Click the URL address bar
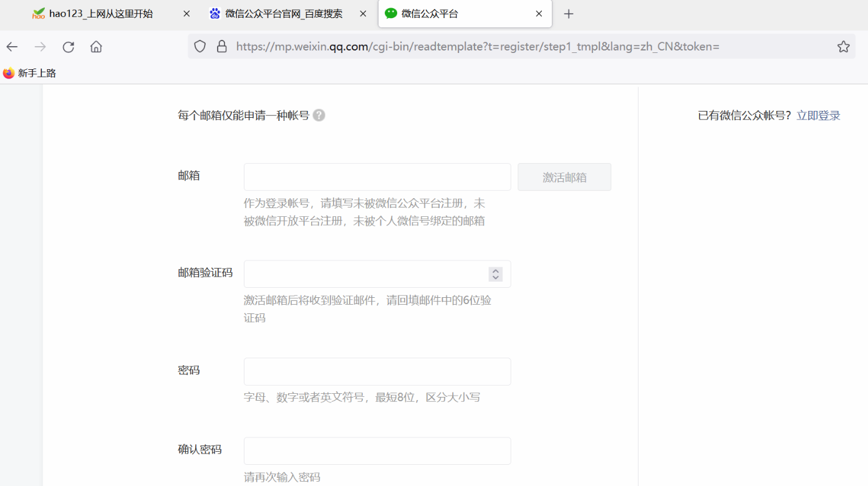 (521, 47)
